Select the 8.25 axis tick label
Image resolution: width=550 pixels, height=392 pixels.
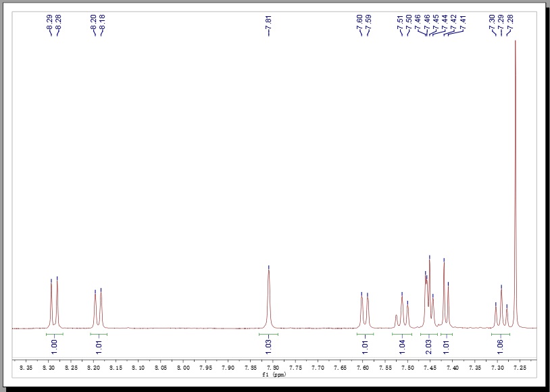[x=71, y=368]
